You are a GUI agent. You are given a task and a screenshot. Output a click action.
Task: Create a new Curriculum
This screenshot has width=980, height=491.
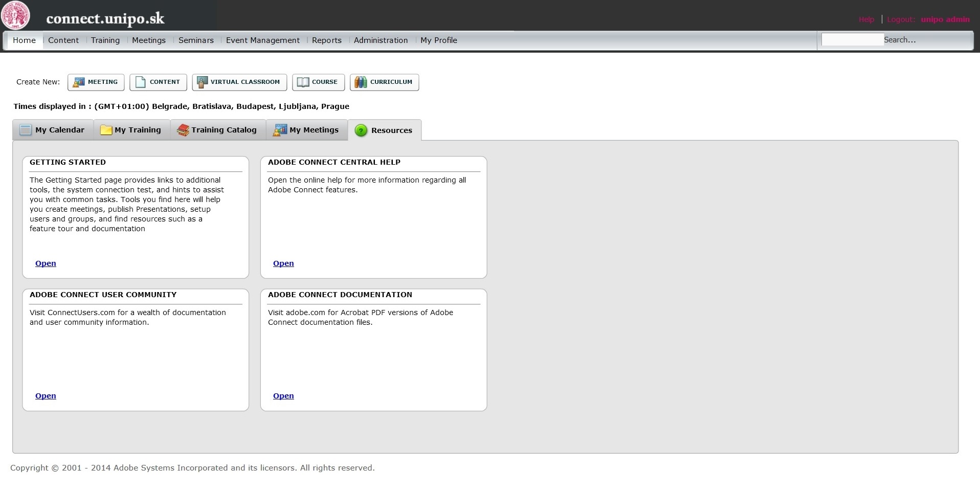pyautogui.click(x=384, y=82)
